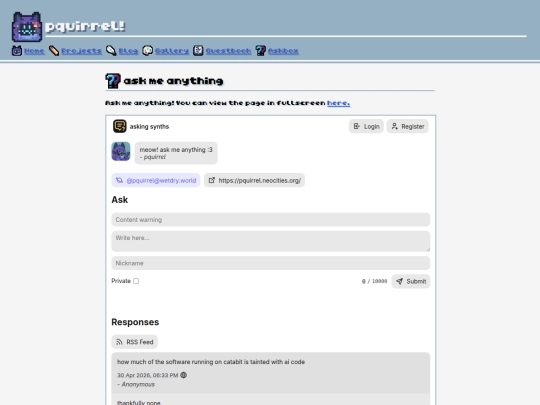Submit the question with Submit button
Screen dimensions: 540x405
411,281
